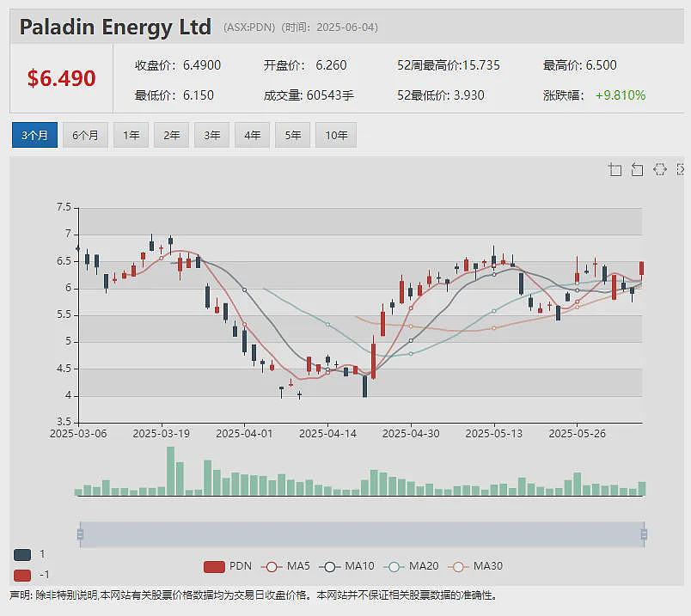The height and width of the screenshot is (616, 691).
Task: Click the tallest green volume bar
Action: 170,471
